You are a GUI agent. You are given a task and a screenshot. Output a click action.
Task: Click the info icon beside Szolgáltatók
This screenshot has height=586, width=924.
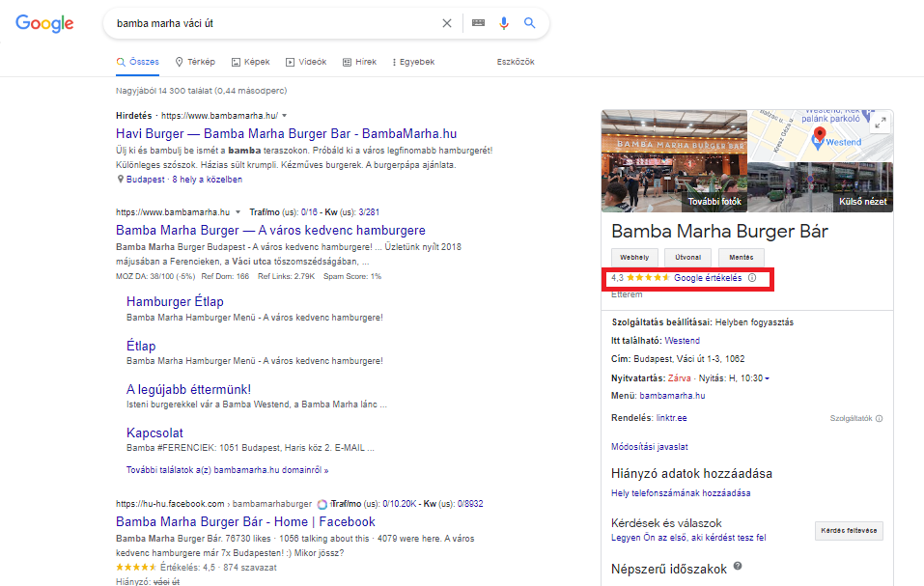(878, 418)
